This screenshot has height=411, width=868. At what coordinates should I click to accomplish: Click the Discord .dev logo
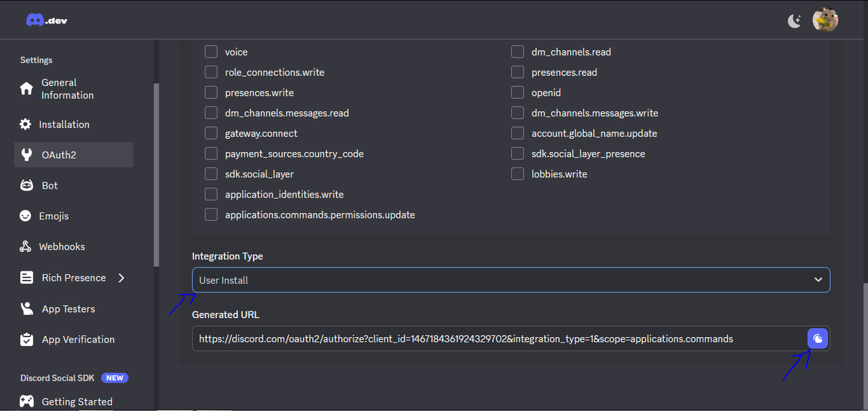[47, 20]
